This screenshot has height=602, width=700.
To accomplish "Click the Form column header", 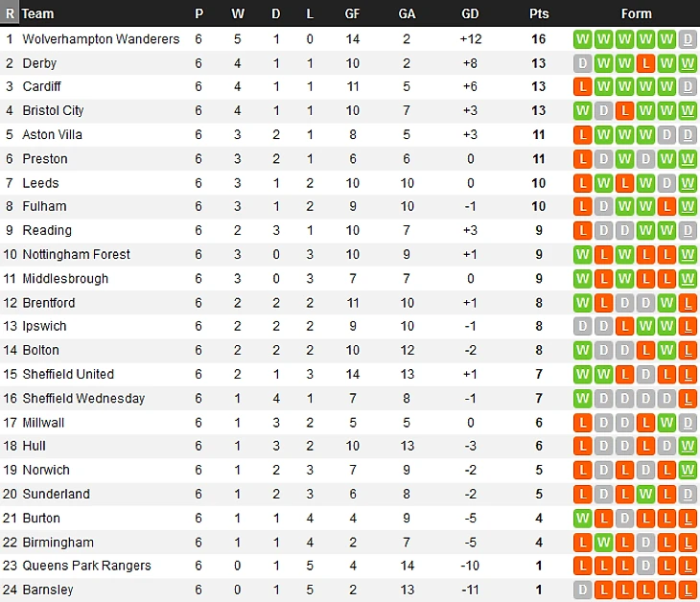I will click(x=636, y=13).
